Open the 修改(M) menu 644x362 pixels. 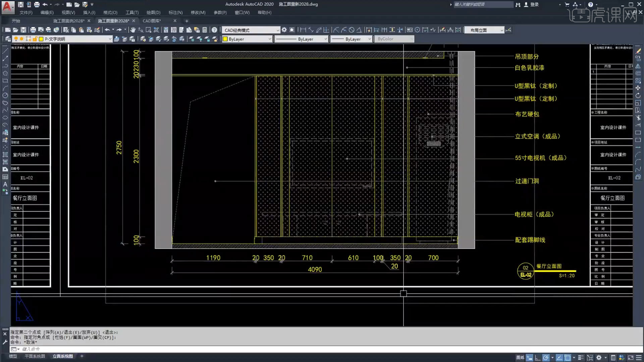click(198, 12)
